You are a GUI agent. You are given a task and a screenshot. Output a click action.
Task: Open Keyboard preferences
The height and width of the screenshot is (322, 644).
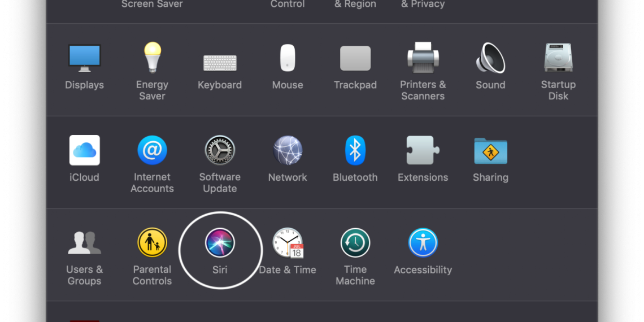pos(220,62)
